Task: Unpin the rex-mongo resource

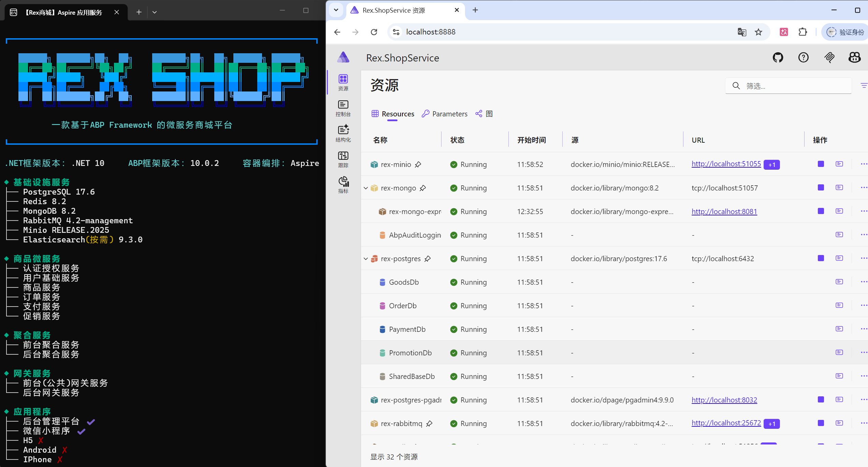Action: (x=423, y=188)
